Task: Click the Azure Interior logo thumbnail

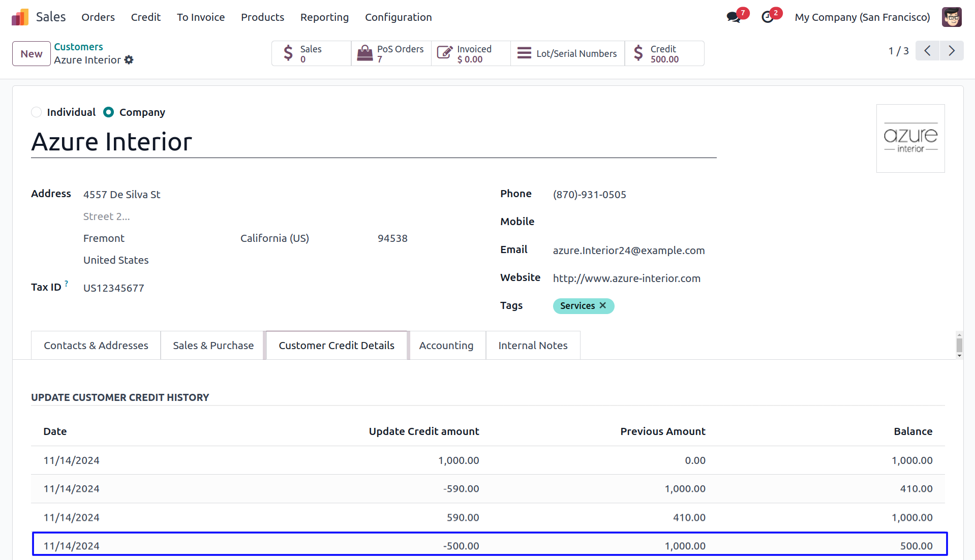Action: (x=910, y=138)
